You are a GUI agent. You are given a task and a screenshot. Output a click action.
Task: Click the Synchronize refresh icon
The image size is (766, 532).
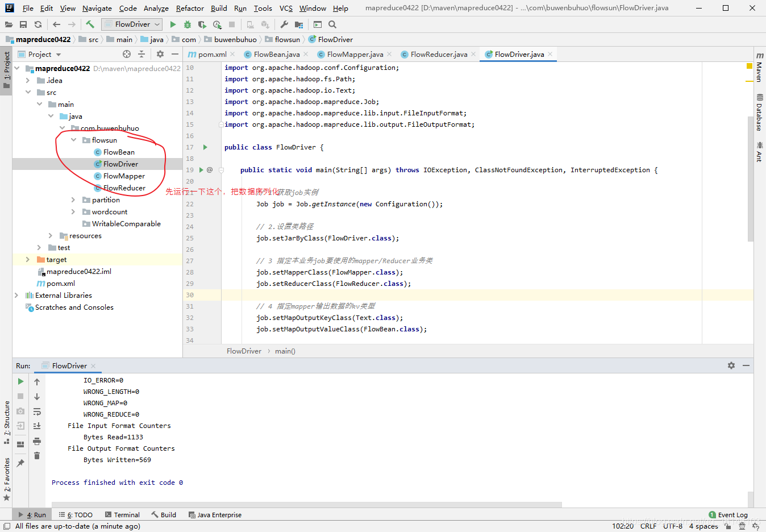tap(38, 24)
